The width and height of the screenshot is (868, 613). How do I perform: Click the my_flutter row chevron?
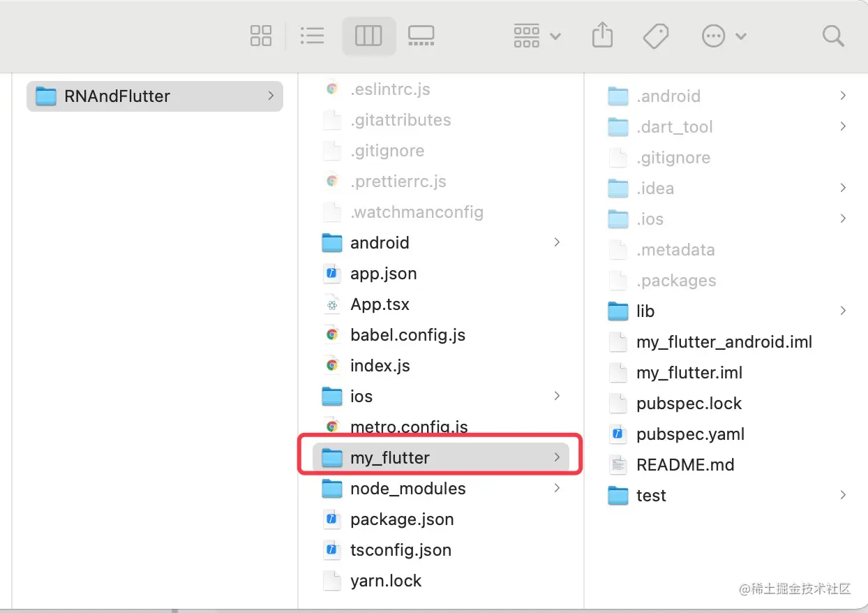pyautogui.click(x=557, y=457)
